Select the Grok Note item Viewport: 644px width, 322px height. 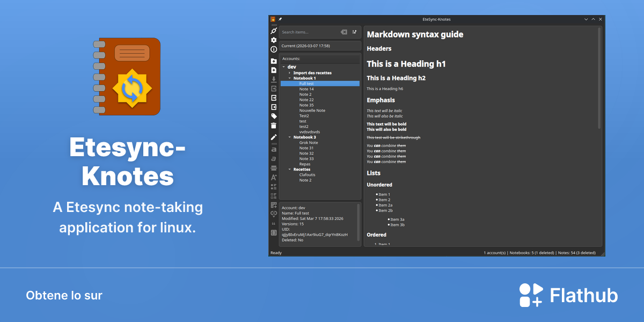(x=309, y=143)
